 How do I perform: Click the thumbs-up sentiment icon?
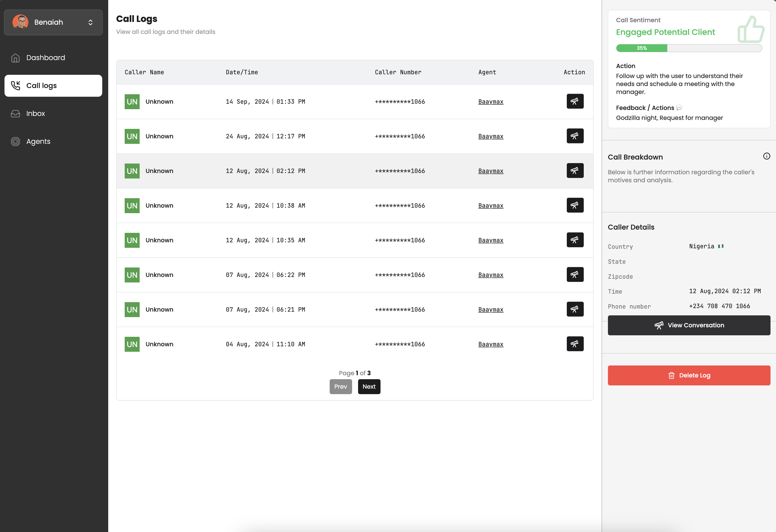tap(751, 30)
